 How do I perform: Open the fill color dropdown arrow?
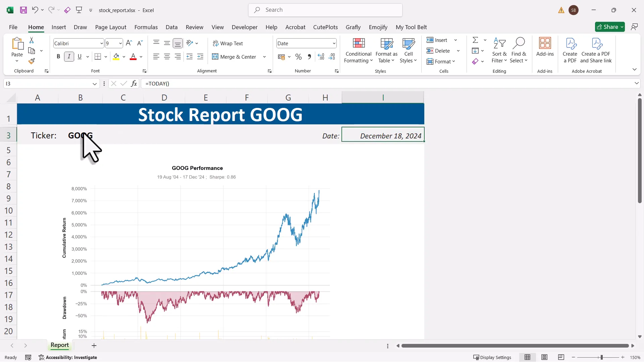pos(124,57)
